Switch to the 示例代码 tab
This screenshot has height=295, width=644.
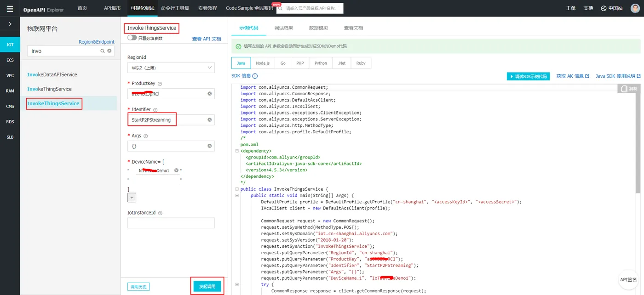click(x=248, y=28)
